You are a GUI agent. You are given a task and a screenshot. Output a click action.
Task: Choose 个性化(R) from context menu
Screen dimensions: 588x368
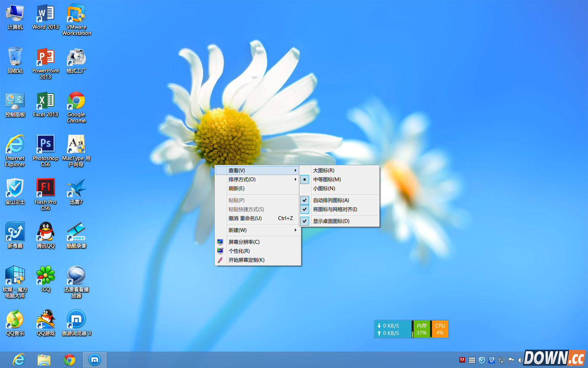239,251
